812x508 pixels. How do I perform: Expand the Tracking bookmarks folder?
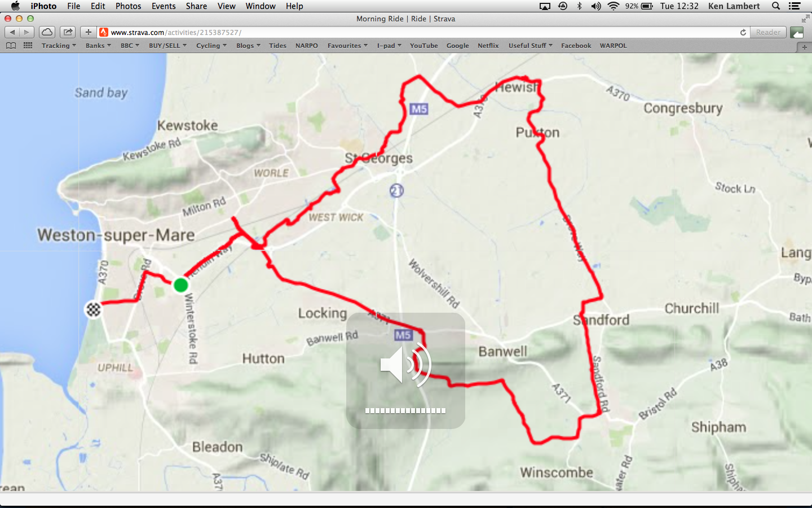pos(59,46)
